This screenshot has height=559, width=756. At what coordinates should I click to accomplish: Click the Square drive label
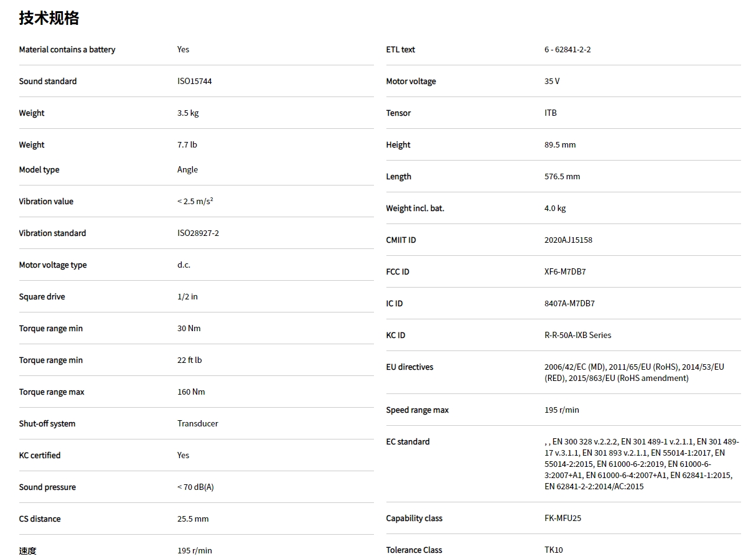pos(42,296)
